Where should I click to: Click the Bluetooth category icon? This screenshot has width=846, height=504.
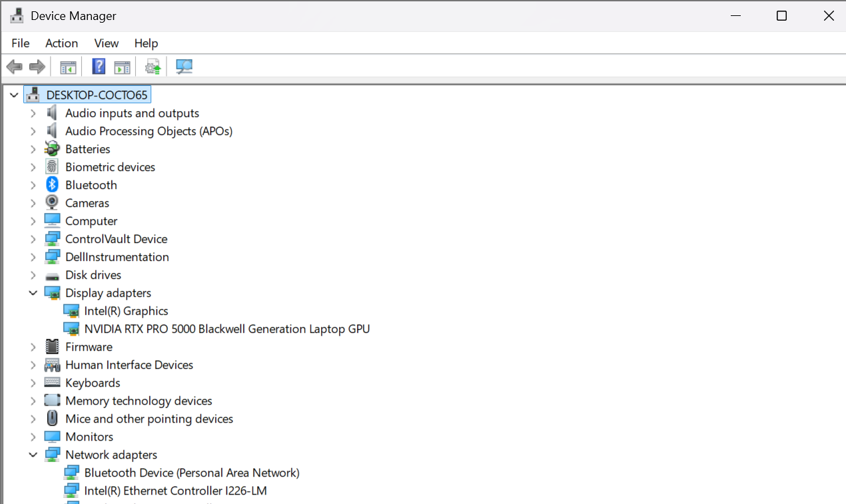(x=52, y=185)
